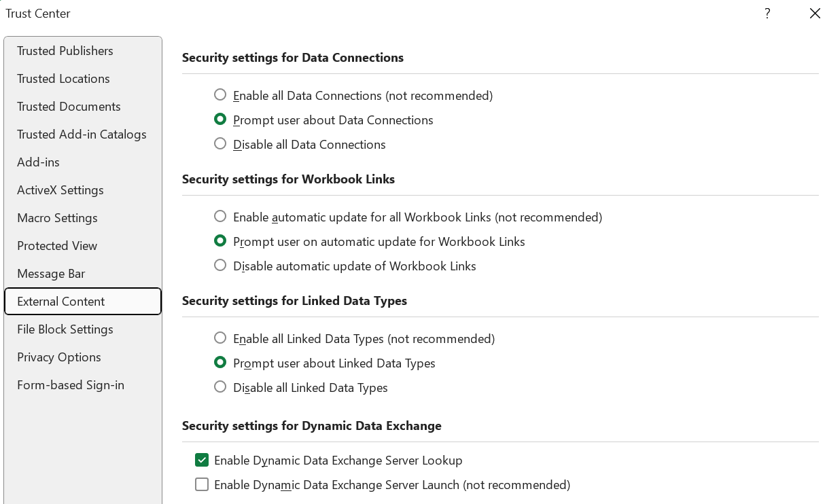Switch to Trusted Locations
The width and height of the screenshot is (825, 504).
[x=63, y=79]
